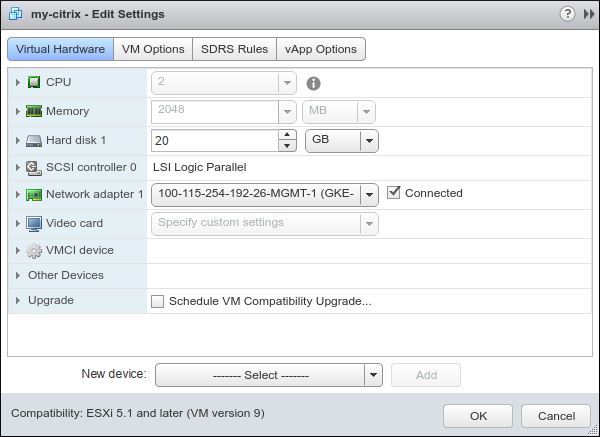Image resolution: width=600 pixels, height=437 pixels.
Task: Click the CPU chip icon
Action: coord(34,82)
